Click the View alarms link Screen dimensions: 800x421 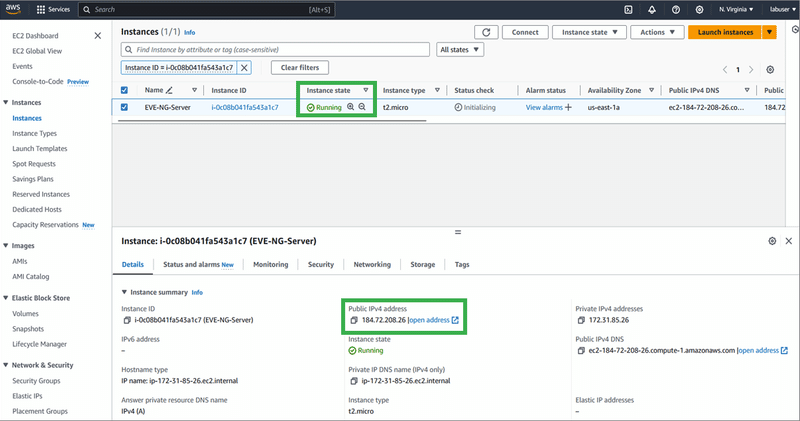point(544,107)
